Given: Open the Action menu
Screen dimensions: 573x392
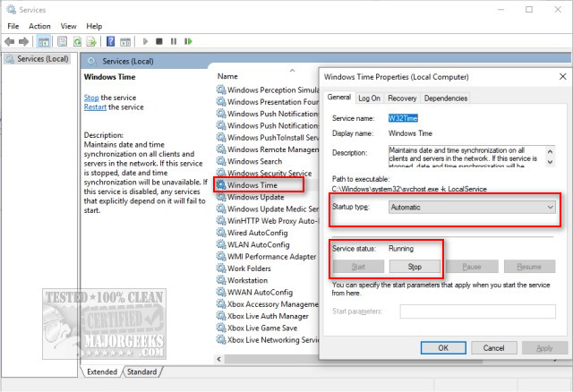Looking at the screenshot, I should 39,26.
